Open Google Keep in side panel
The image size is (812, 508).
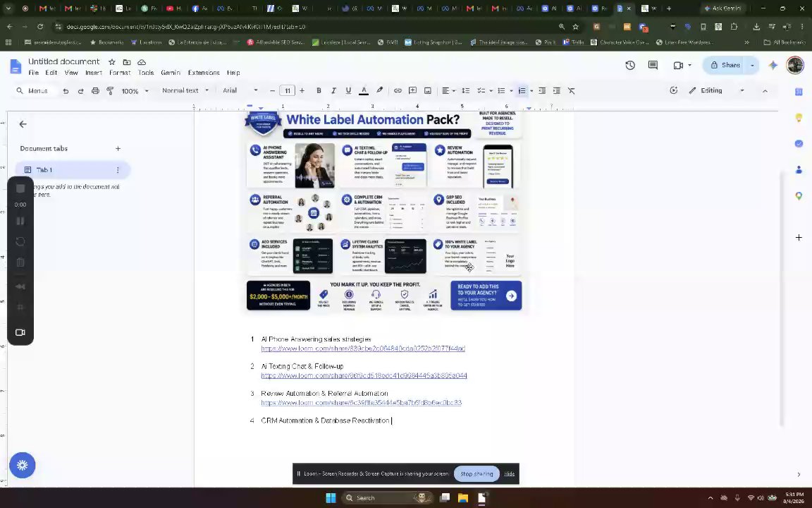click(799, 118)
